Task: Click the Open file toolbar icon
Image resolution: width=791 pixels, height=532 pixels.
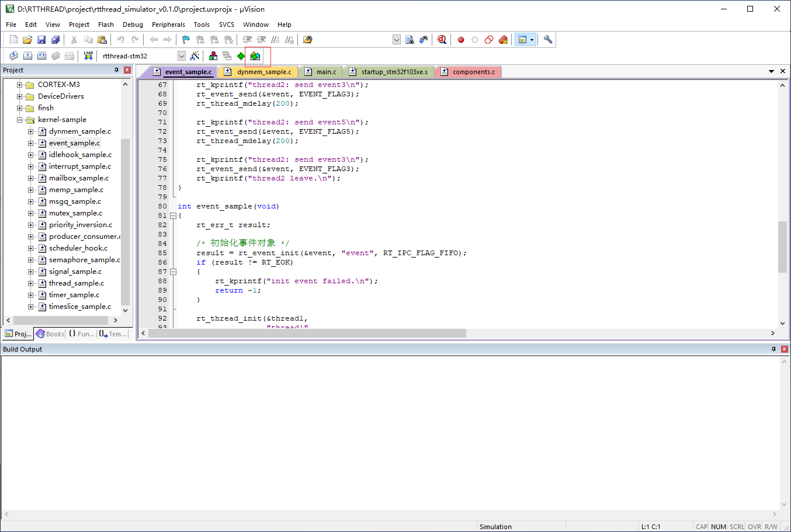Action: pos(27,40)
